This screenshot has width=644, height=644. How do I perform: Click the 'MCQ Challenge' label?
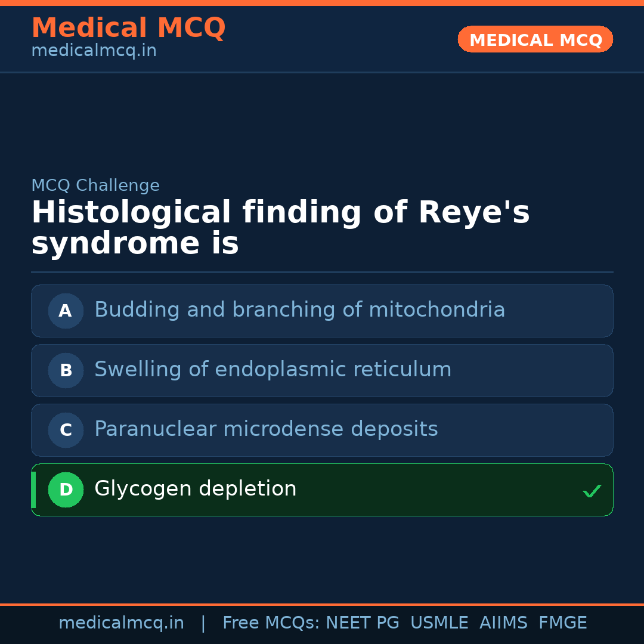click(95, 185)
